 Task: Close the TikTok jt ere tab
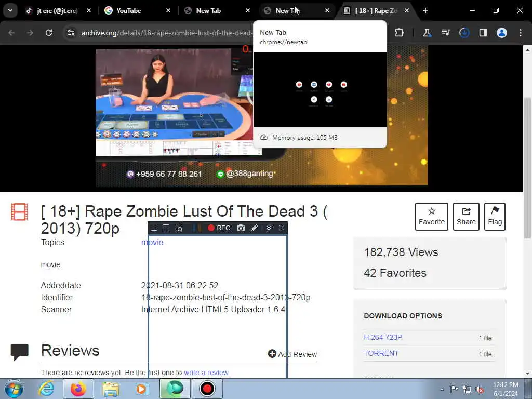88,11
